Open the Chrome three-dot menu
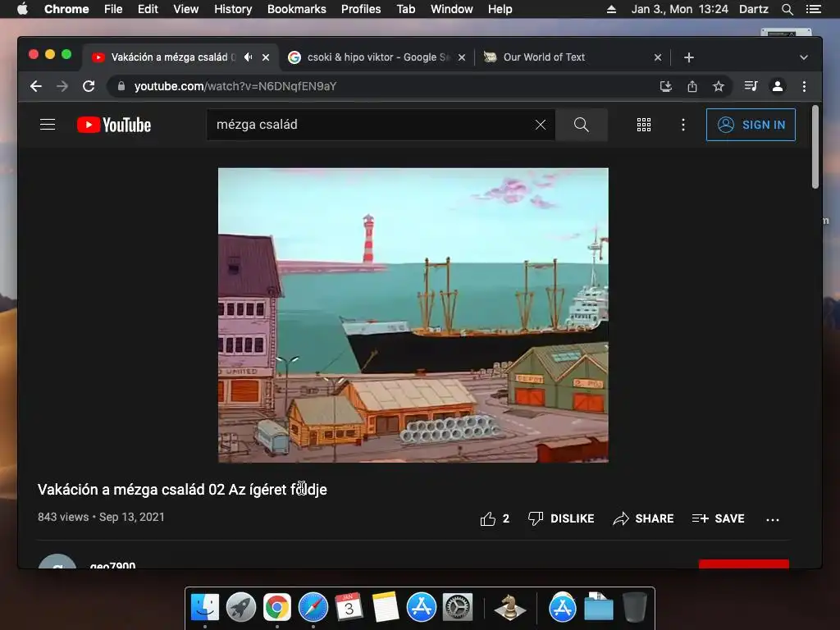Screen dimensions: 840x630 (x=804, y=86)
